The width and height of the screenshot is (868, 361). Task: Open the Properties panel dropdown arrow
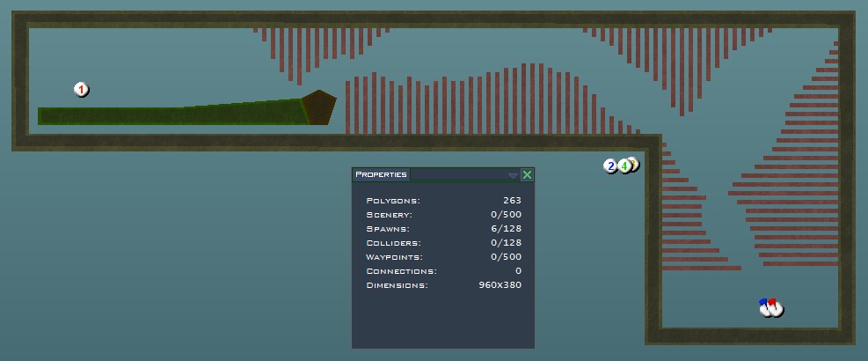pos(513,175)
